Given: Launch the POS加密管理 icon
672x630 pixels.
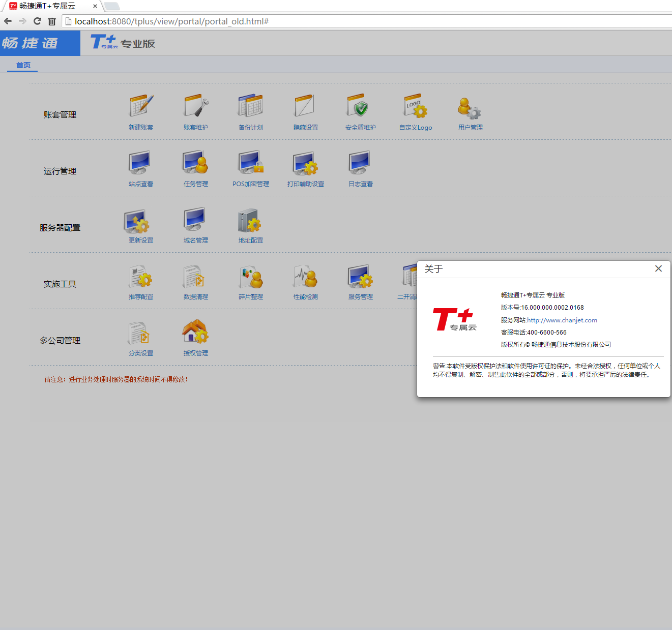Looking at the screenshot, I should pyautogui.click(x=251, y=163).
